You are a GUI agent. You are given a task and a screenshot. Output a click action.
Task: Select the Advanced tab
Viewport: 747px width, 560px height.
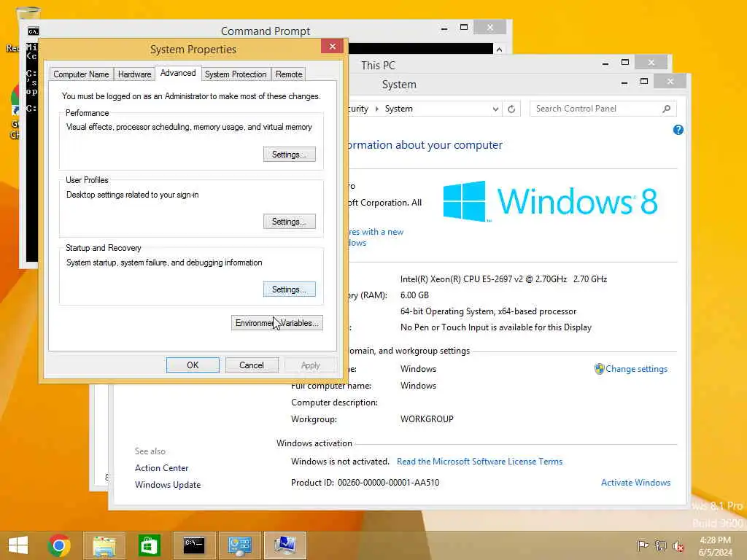(178, 73)
